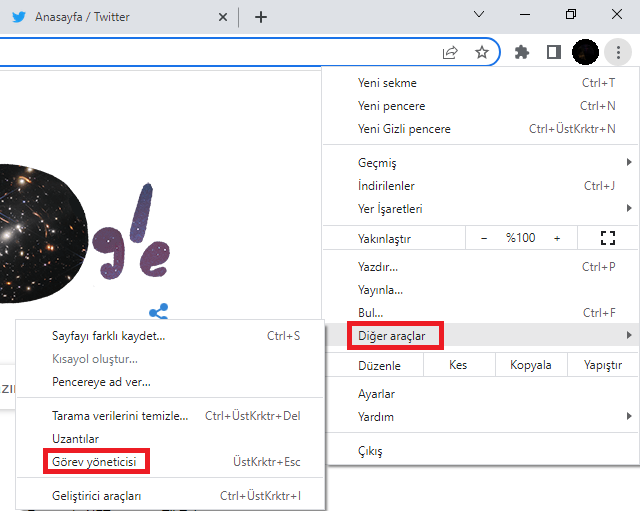Screen dimensions: 640x511
Task: Open the tab search chevron
Action: point(479,14)
